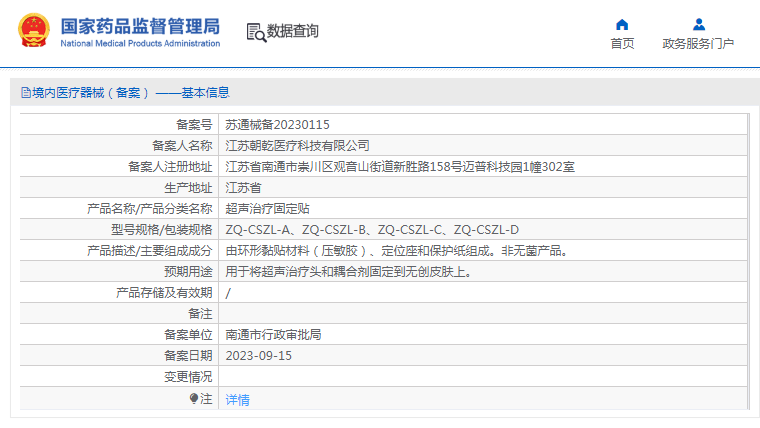
Task: Select the slash value for 产品存储及有效期
Action: point(228,293)
